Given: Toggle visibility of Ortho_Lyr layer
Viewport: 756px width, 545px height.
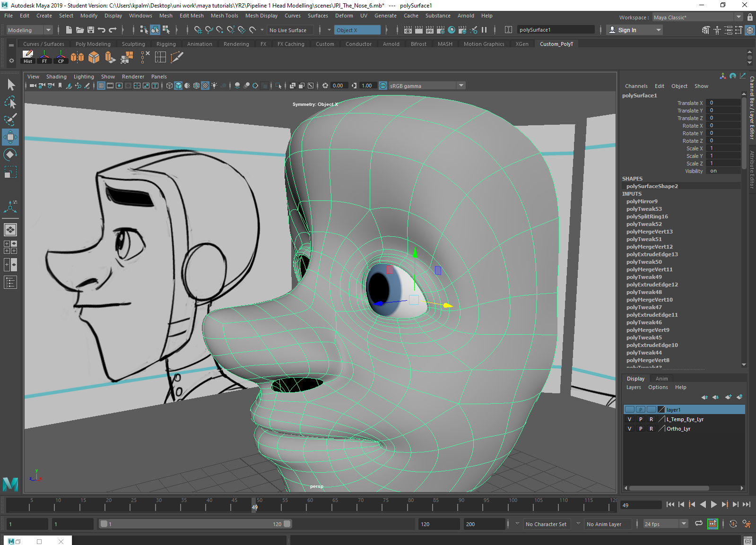Looking at the screenshot, I should [629, 429].
